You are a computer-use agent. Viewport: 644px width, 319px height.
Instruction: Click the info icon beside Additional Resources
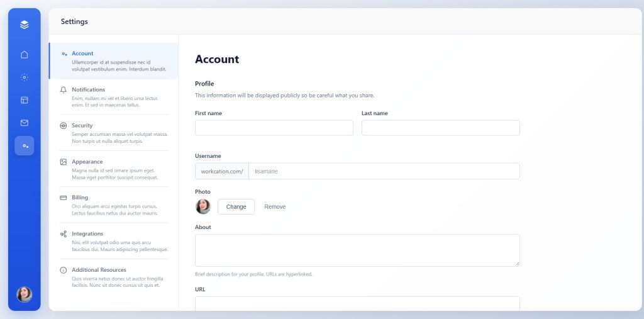point(64,270)
